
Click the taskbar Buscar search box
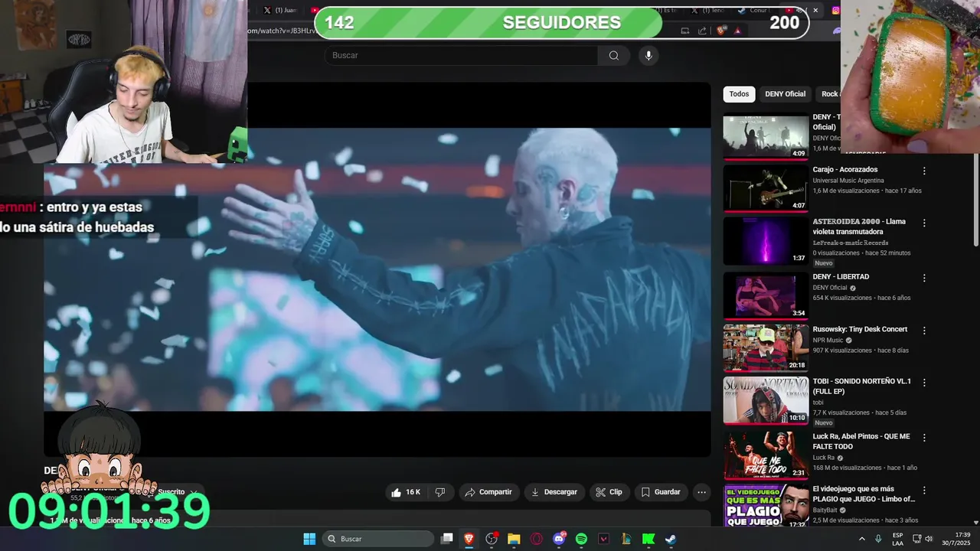[x=378, y=539]
